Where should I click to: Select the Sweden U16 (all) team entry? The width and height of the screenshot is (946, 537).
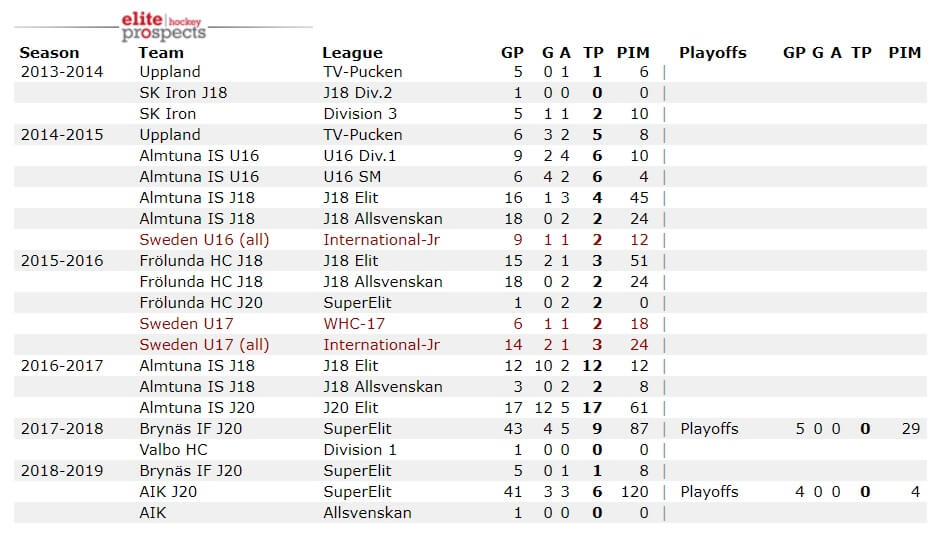[x=204, y=240]
